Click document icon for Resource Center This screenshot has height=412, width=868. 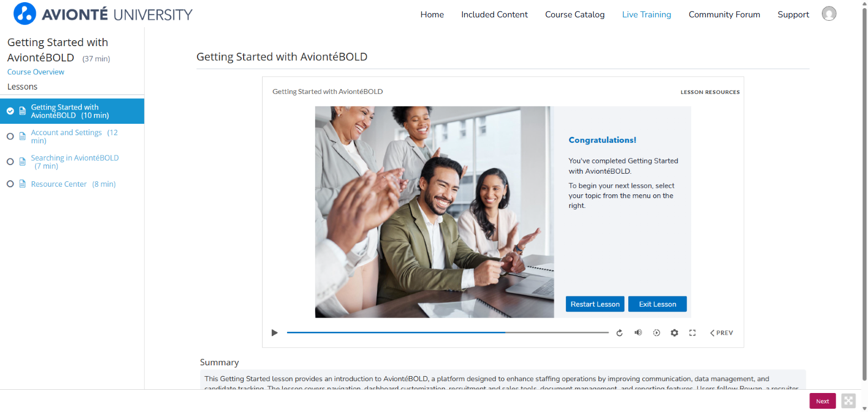[x=22, y=184]
